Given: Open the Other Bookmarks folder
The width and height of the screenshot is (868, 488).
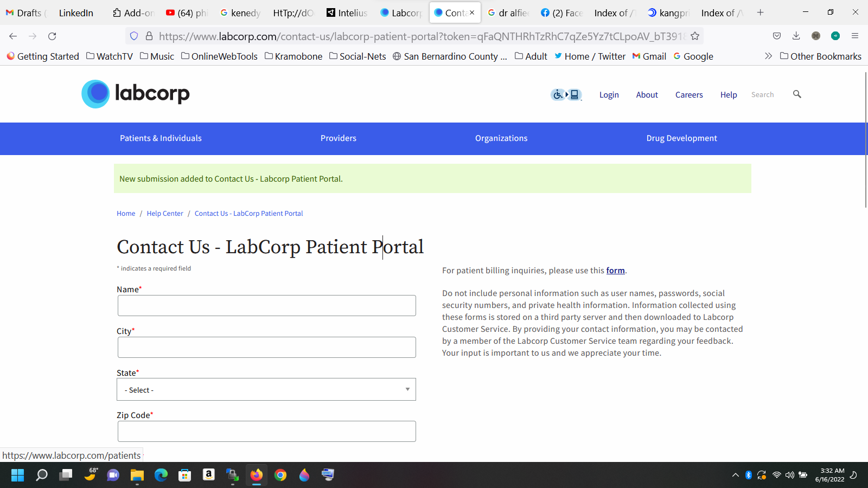Looking at the screenshot, I should [x=821, y=56].
